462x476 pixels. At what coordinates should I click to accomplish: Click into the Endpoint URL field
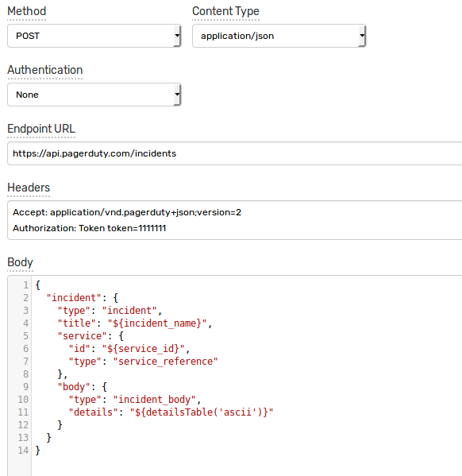click(235, 153)
